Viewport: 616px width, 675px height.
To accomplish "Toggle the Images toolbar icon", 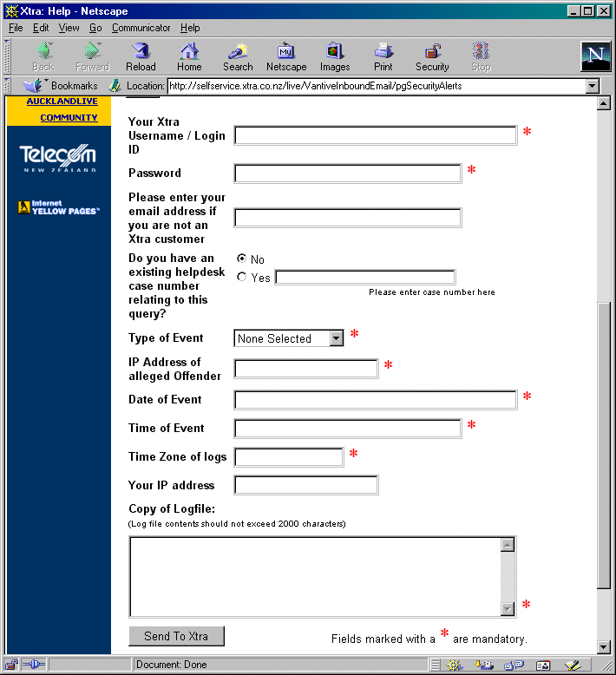I will [335, 56].
